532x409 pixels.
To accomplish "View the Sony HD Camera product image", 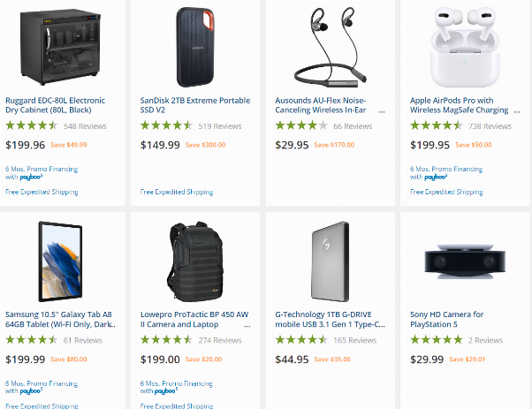I will [x=465, y=261].
